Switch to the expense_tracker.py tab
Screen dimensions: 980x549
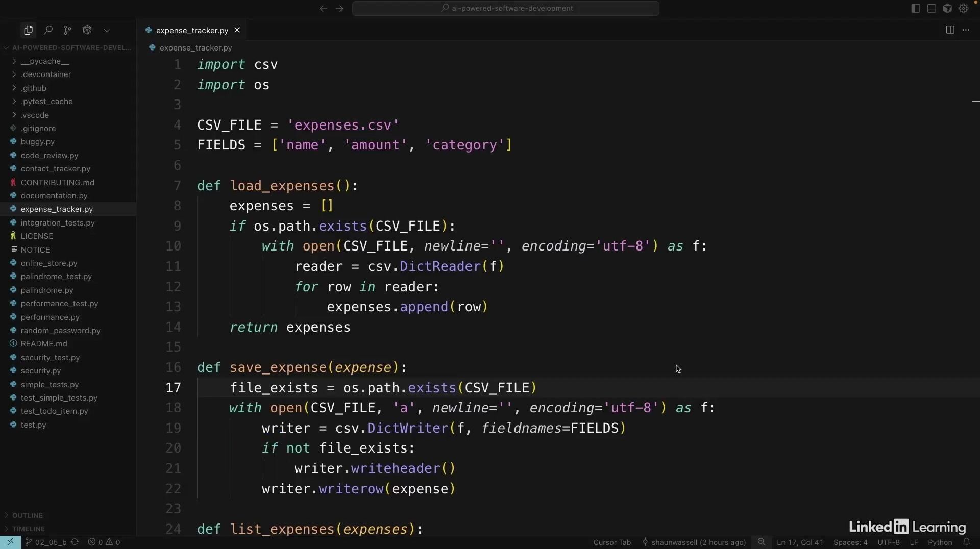[x=191, y=30]
